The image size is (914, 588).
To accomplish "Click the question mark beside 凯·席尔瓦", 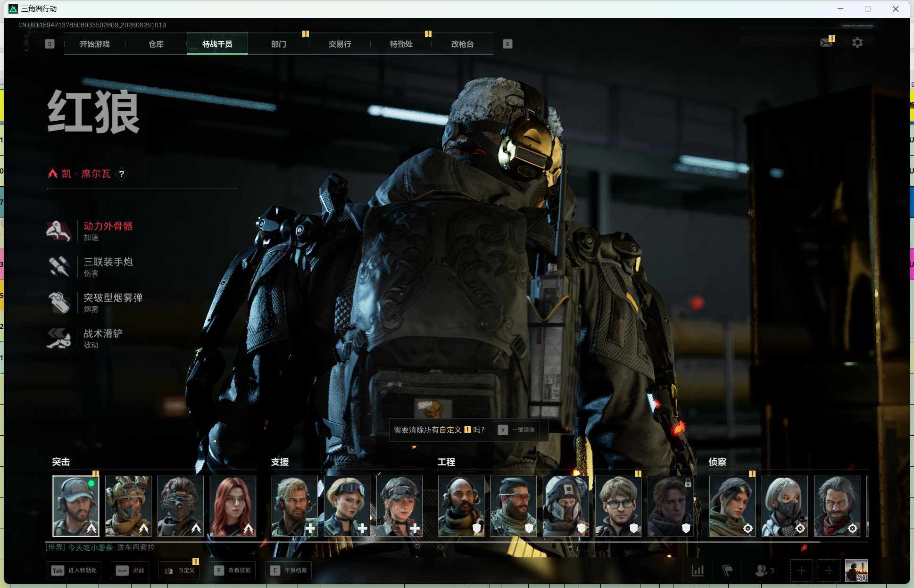I will coord(122,174).
